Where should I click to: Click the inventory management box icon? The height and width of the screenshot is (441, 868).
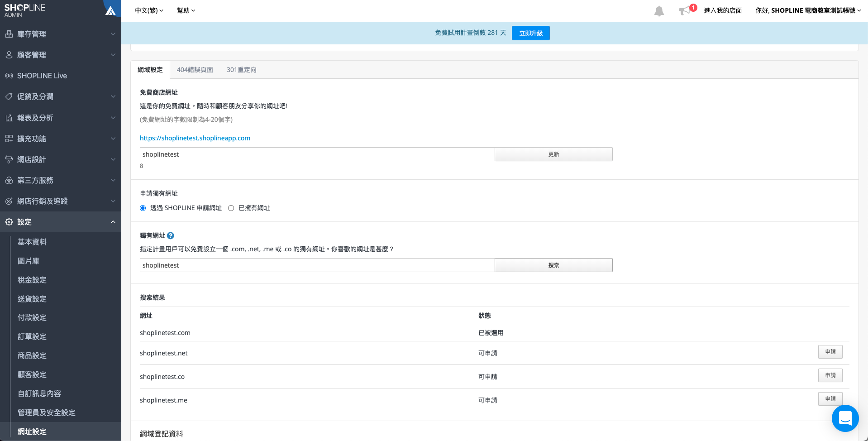[x=9, y=34]
